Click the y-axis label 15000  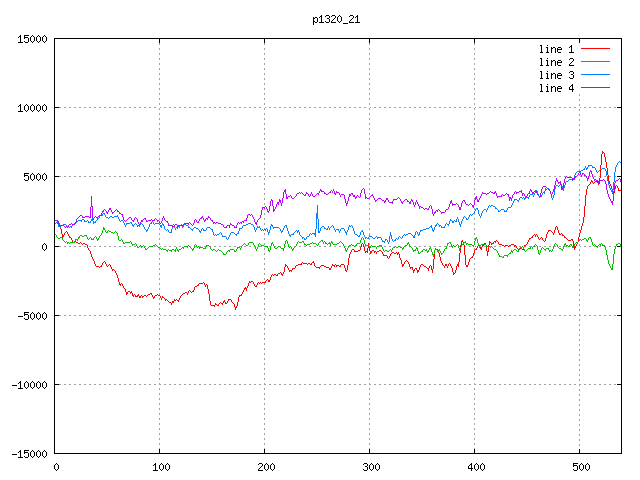[32, 39]
